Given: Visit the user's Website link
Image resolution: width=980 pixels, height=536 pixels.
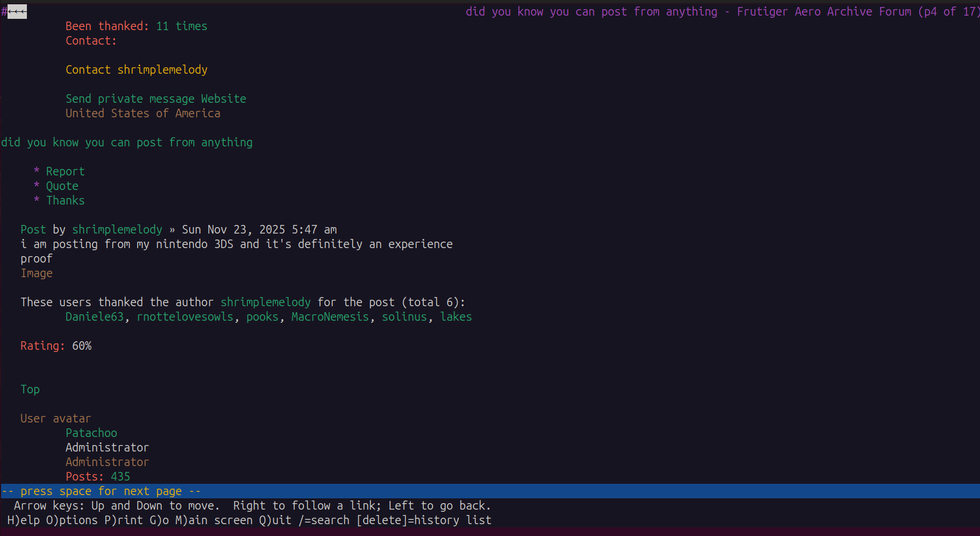Looking at the screenshot, I should pos(223,99).
